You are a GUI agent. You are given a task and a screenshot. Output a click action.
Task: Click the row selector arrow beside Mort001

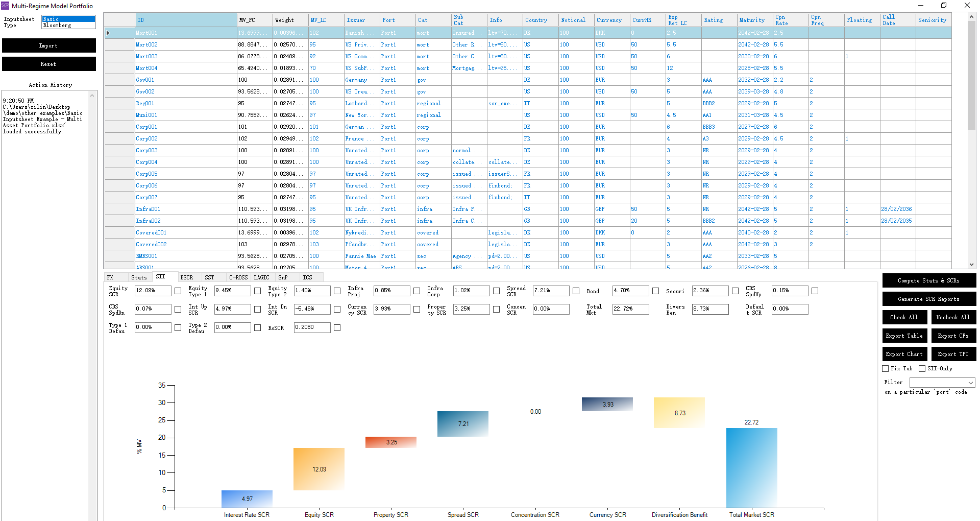(108, 33)
